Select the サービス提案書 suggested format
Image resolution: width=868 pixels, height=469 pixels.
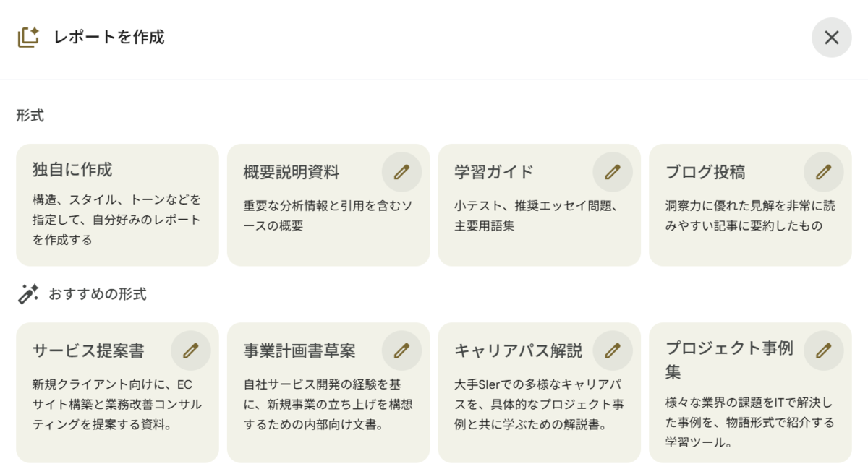[x=117, y=392]
